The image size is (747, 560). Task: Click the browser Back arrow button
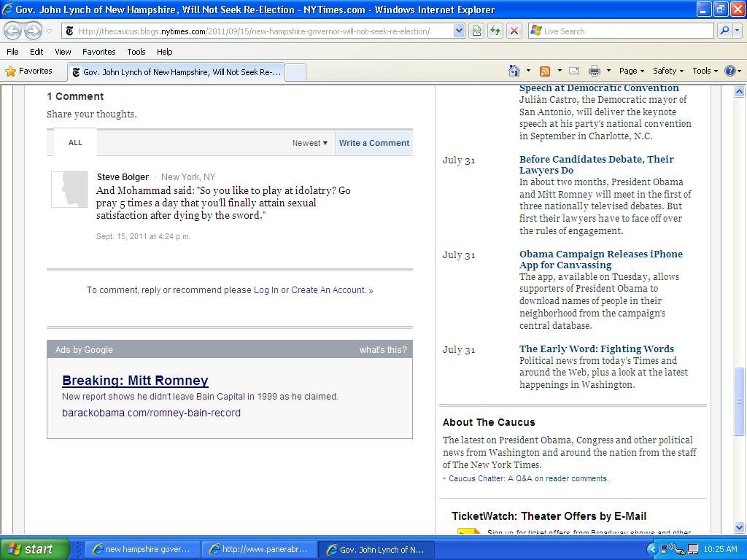coord(13,31)
